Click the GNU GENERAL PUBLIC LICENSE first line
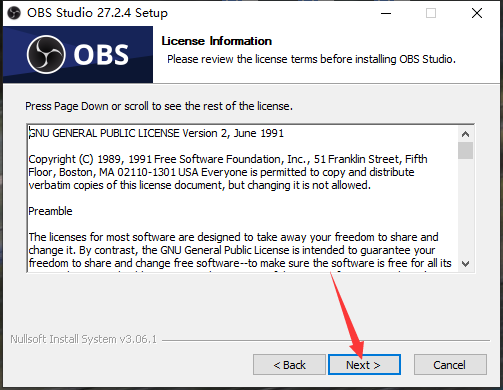The width and height of the screenshot is (503, 390). [156, 133]
